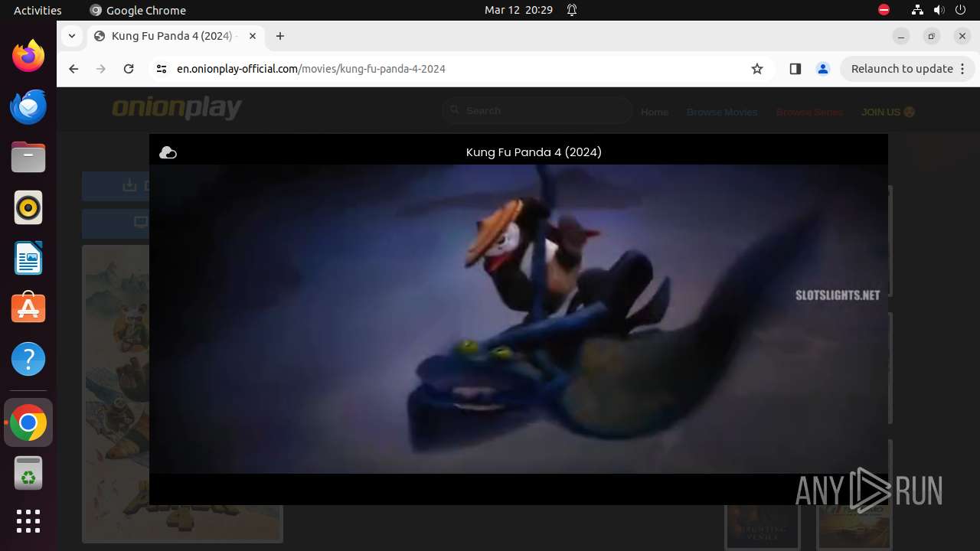Viewport: 980px width, 551px height.
Task: Click the address bar URL
Action: [x=311, y=69]
